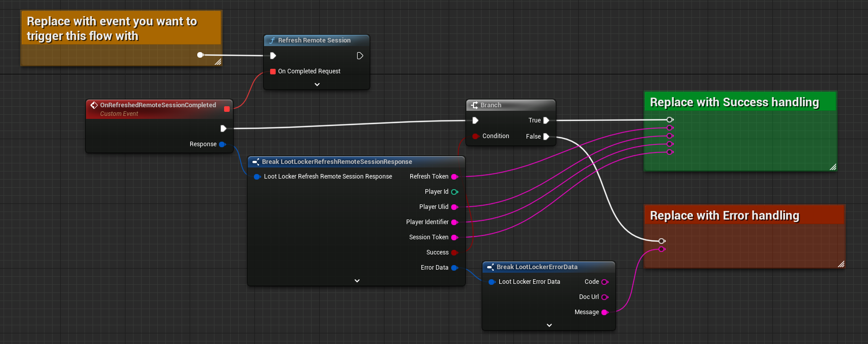Expand the Break LootLockerErrorData node chevron
The image size is (868, 344).
(x=549, y=325)
